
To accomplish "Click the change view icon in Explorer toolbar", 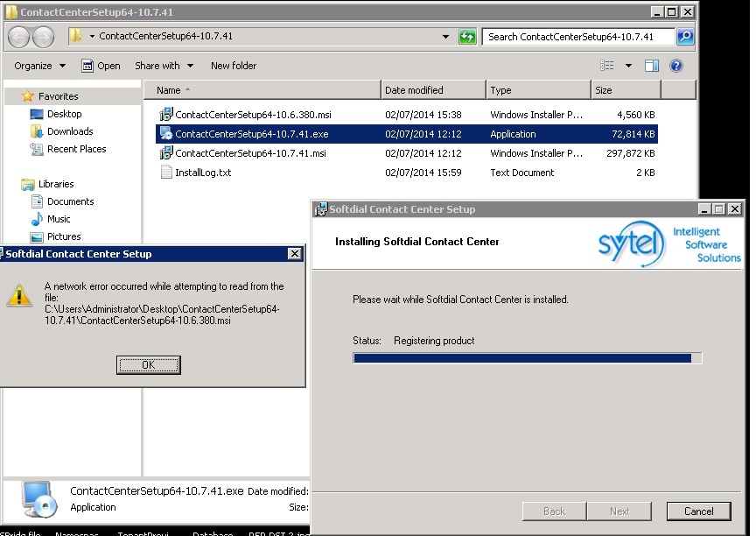I will tap(606, 65).
